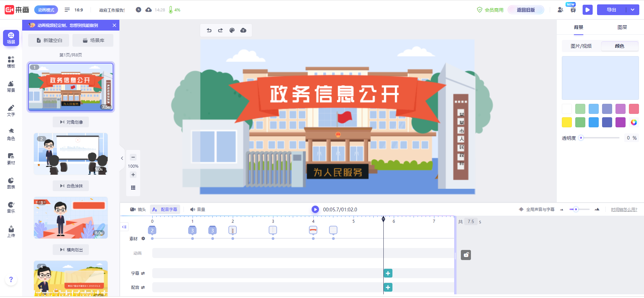644x298 pixels.
Task: Unlock the timeline lock icon
Action: click(466, 255)
